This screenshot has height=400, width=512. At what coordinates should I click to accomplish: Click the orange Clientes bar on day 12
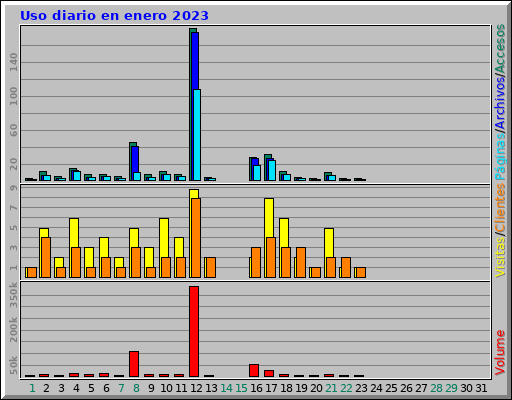click(x=196, y=238)
